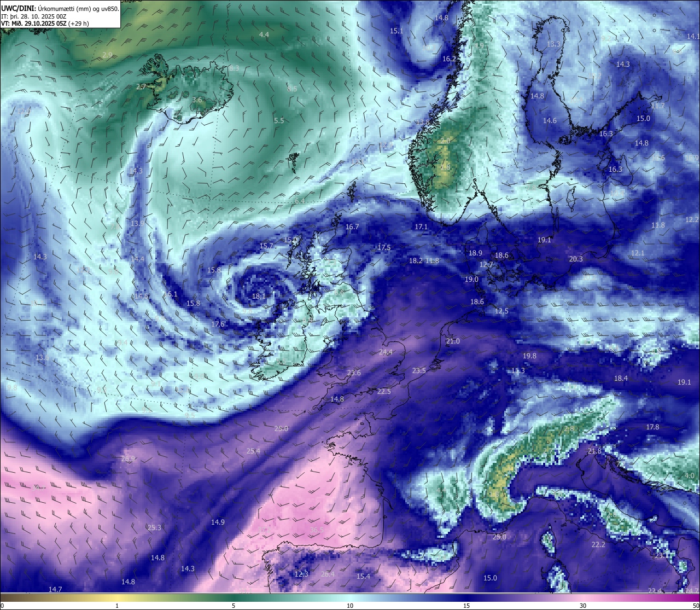Click the value '14.1' at the top right

coord(693,36)
